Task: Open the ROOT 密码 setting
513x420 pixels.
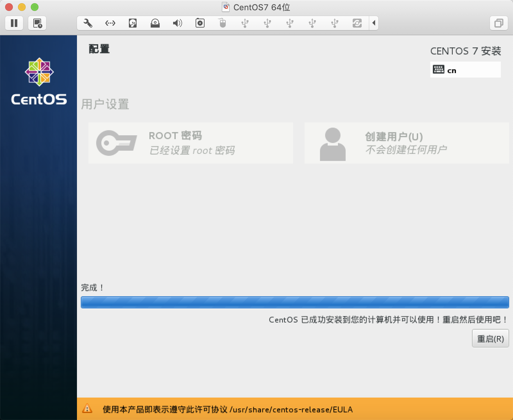Action: (x=190, y=143)
